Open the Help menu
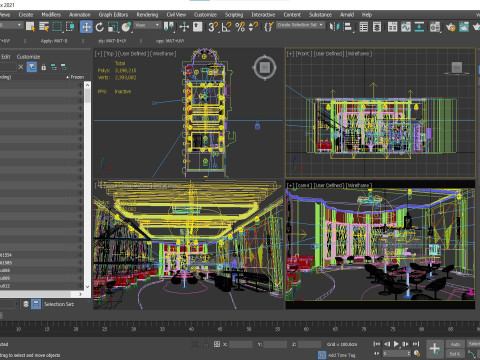 (x=367, y=15)
